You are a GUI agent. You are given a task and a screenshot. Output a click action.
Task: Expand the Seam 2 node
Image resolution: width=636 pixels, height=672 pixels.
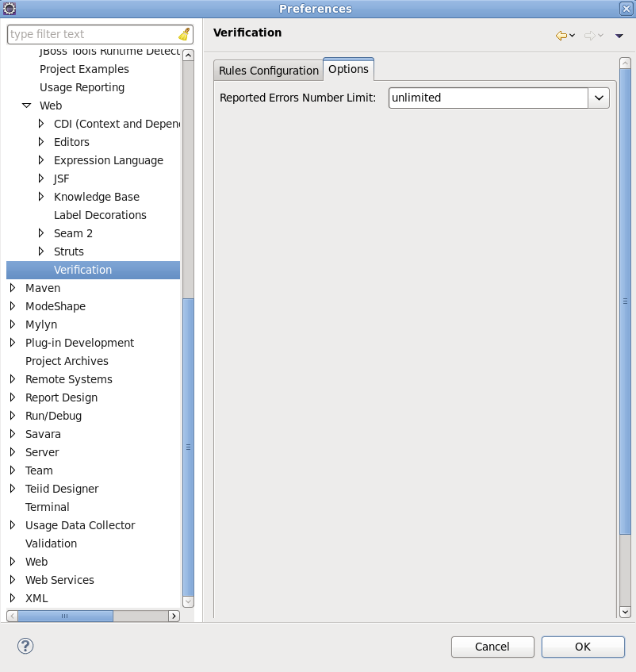(41, 233)
